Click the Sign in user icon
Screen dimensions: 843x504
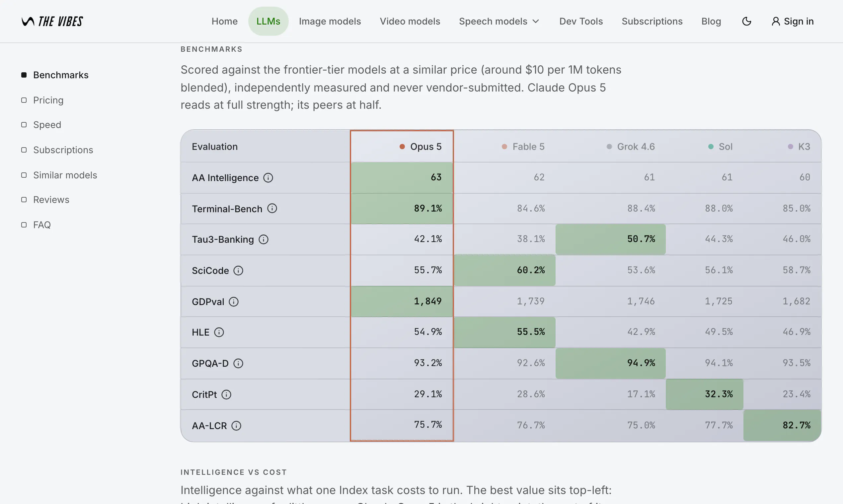point(776,22)
